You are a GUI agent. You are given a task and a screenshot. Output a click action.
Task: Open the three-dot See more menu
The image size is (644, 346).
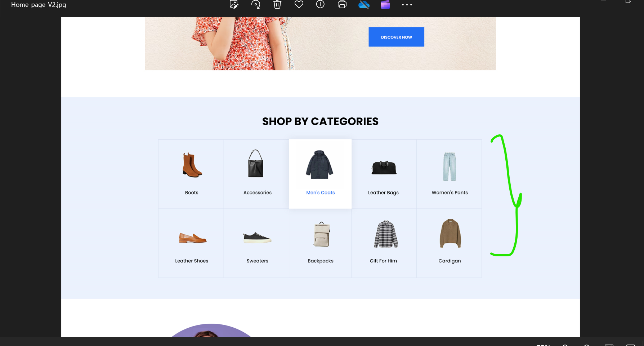407,5
